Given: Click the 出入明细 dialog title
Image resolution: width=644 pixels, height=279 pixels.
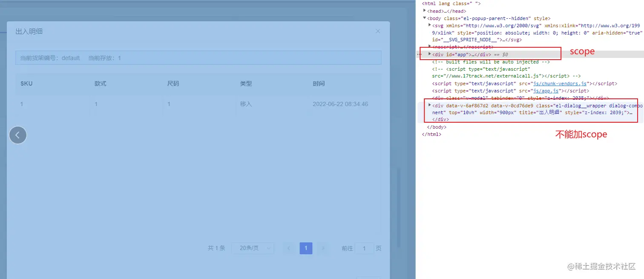Looking at the screenshot, I should (x=29, y=32).
